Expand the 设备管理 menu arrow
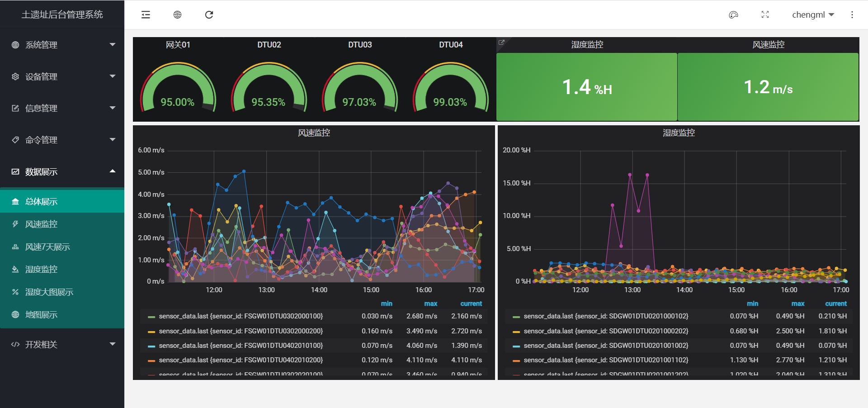Image resolution: width=868 pixels, height=408 pixels. pos(113,76)
